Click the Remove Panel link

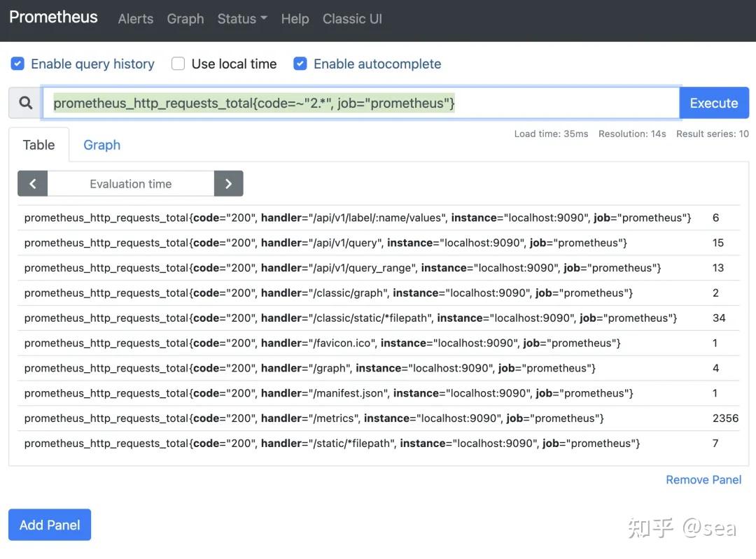(x=703, y=479)
